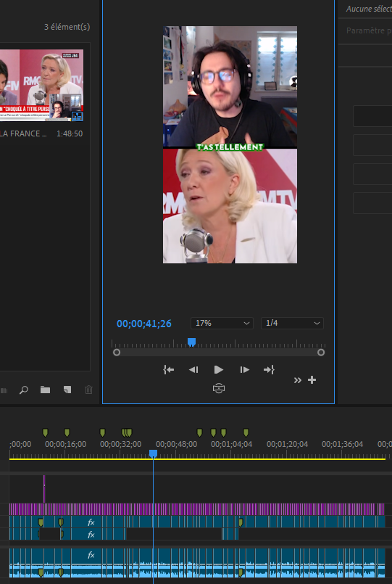Screen dimensions: 392x584
Task: Click the 1:48:50 clip duration
Action: (70, 133)
